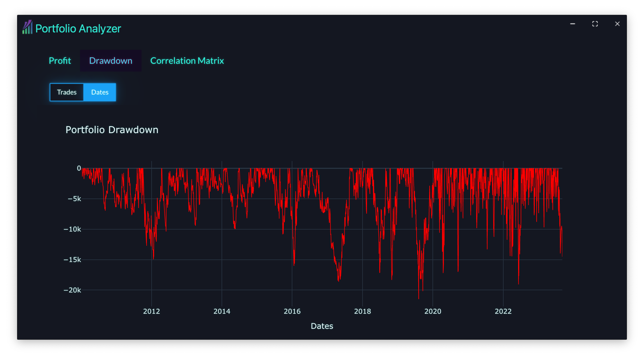Click the −5k y-axis label
Screen dimensions: 644x359
74,199
